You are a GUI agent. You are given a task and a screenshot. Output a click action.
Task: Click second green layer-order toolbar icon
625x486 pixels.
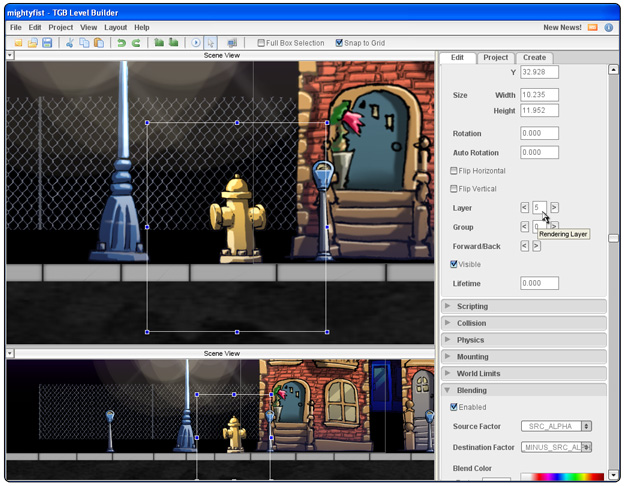[173, 42]
